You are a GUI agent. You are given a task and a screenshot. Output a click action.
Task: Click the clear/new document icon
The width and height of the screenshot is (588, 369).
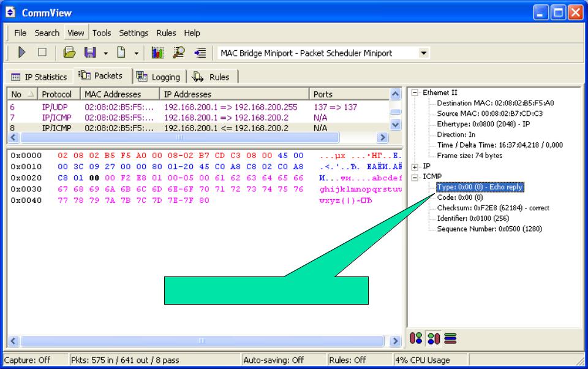coord(121,52)
